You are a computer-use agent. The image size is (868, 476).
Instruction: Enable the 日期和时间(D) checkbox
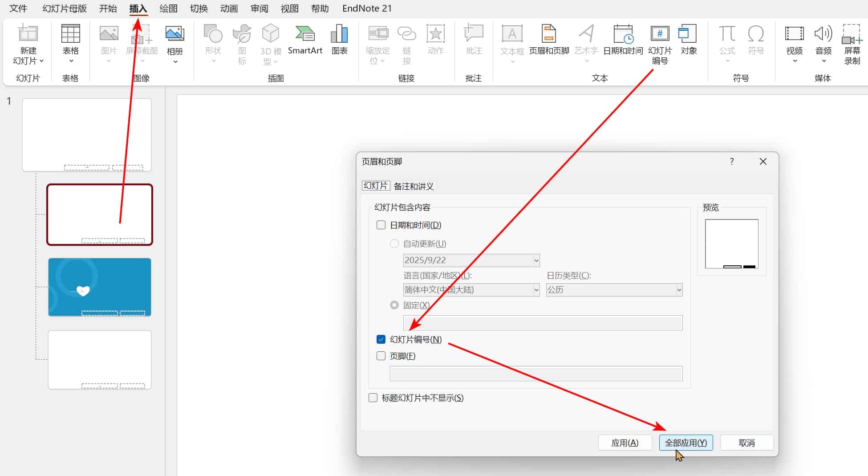[381, 225]
